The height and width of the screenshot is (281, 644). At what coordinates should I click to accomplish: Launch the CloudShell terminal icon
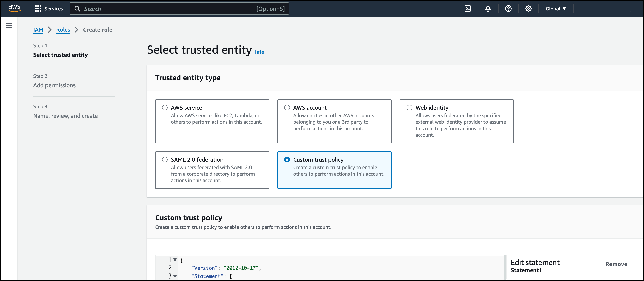click(468, 9)
